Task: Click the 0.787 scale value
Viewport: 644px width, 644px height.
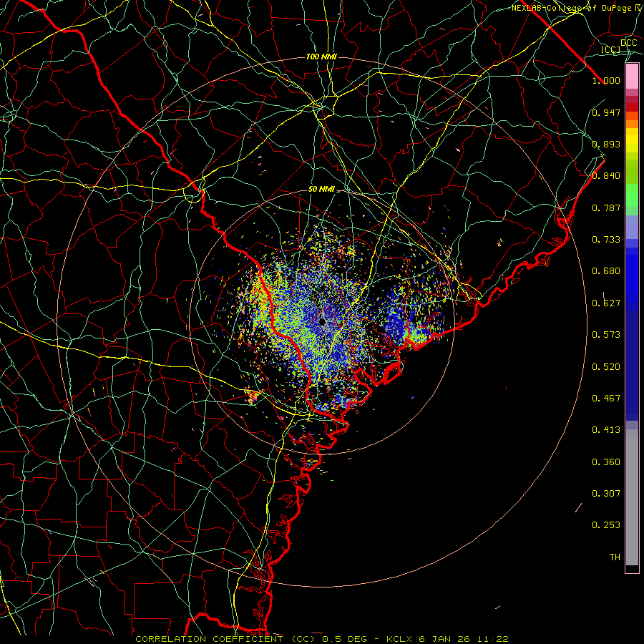Action: 606,208
